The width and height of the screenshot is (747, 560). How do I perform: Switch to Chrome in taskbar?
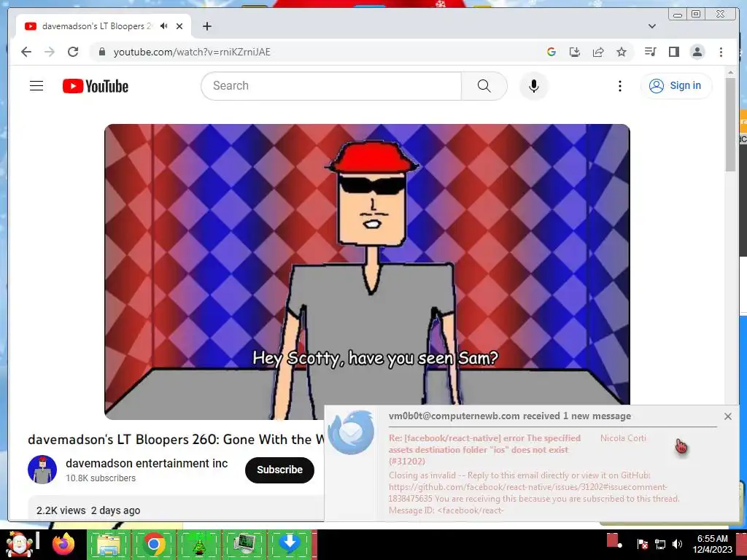pyautogui.click(x=153, y=544)
